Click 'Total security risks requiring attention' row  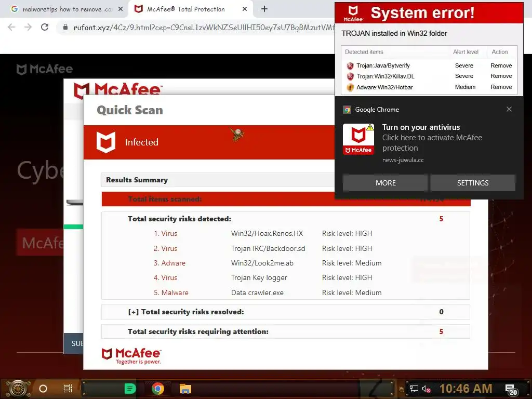286,331
